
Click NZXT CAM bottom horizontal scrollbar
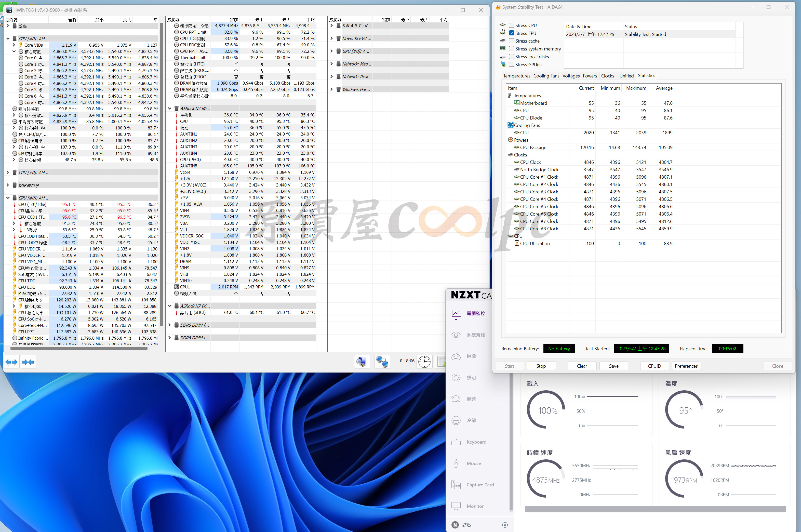coord(655,509)
